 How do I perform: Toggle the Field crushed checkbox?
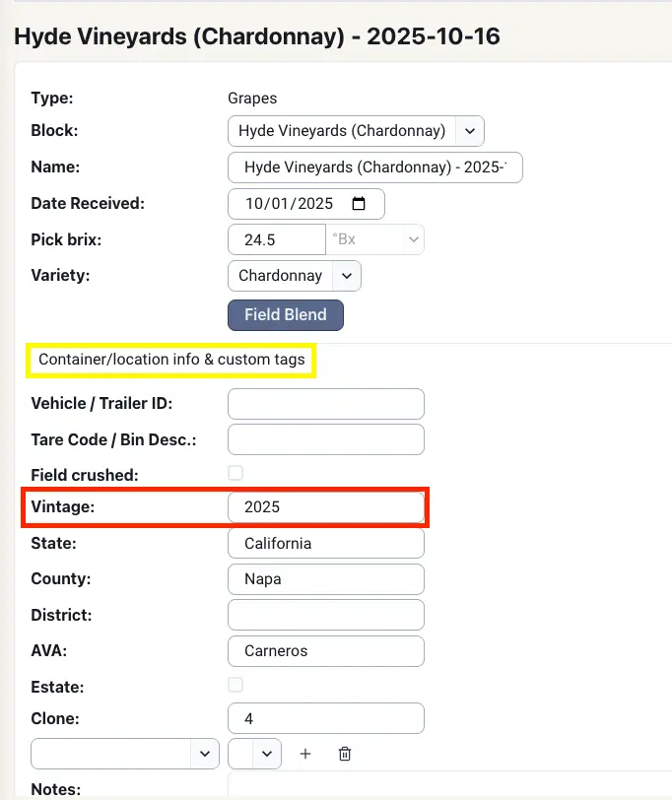coord(235,473)
